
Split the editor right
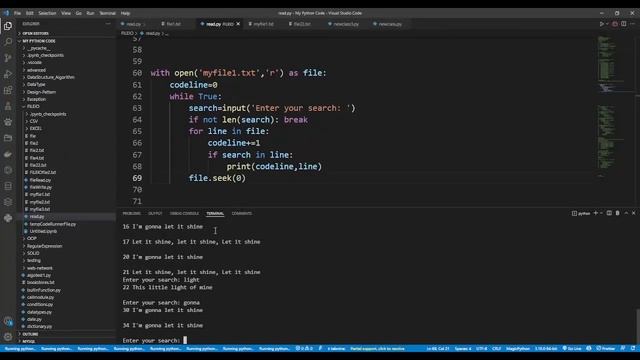[x=623, y=24]
